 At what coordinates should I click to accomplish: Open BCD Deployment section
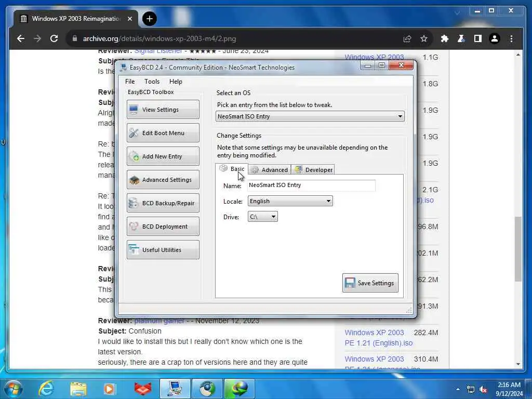(163, 227)
